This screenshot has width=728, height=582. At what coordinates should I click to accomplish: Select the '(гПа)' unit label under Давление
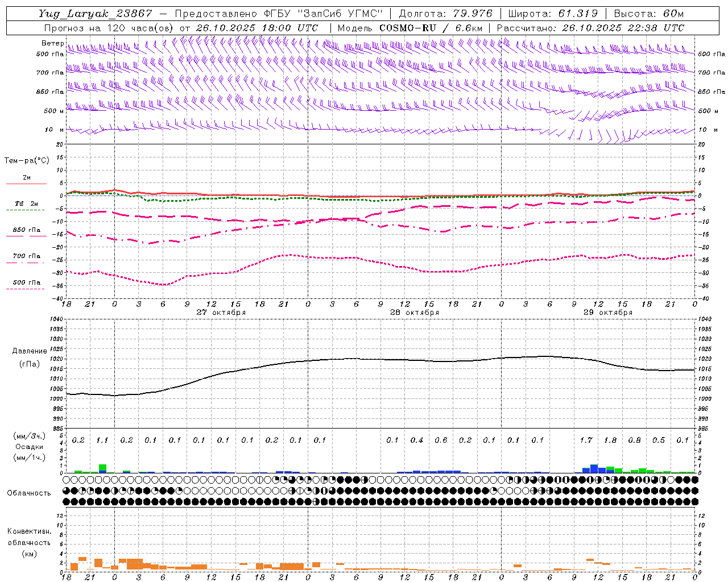[30, 364]
